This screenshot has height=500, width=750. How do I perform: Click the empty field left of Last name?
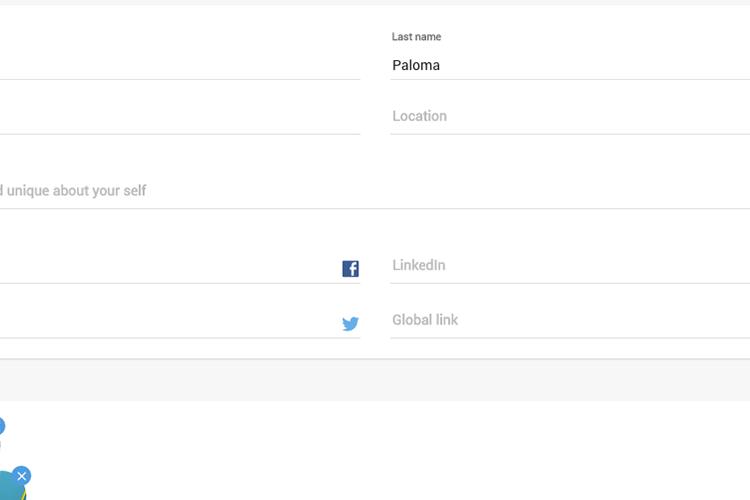tap(180, 65)
